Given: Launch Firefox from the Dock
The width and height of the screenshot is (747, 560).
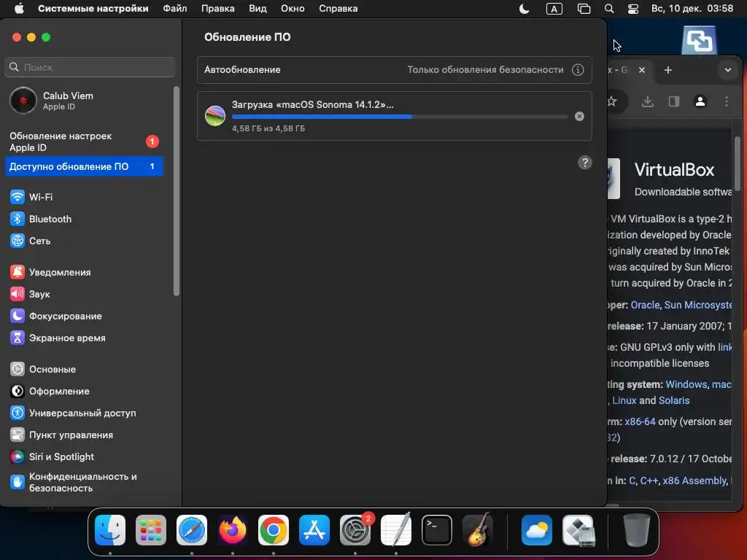Looking at the screenshot, I should pyautogui.click(x=233, y=530).
